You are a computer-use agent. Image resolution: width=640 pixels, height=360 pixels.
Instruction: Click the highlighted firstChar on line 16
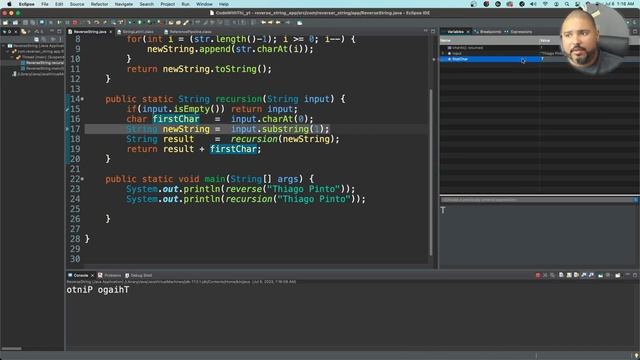176,119
